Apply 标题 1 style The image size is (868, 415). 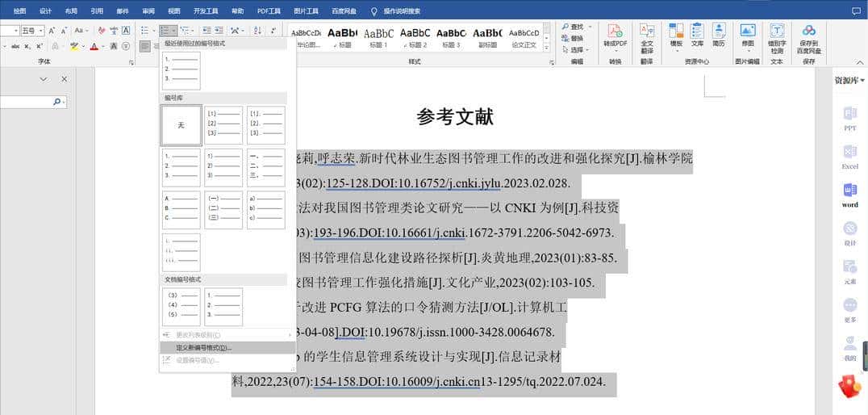click(378, 38)
